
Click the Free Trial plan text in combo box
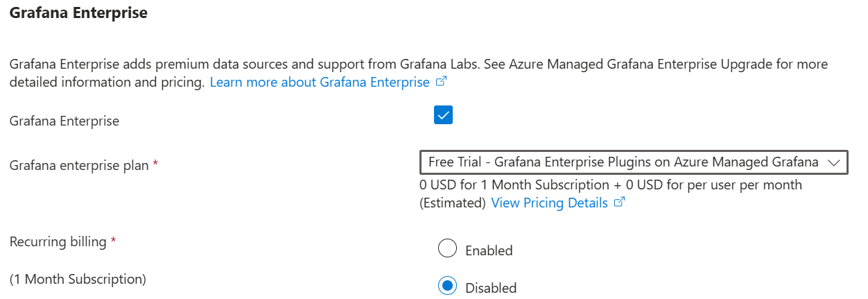(623, 162)
